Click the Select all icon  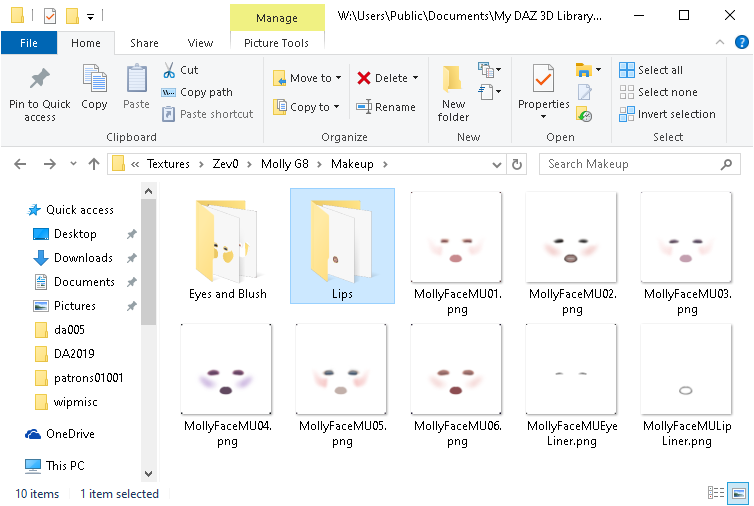[627, 70]
